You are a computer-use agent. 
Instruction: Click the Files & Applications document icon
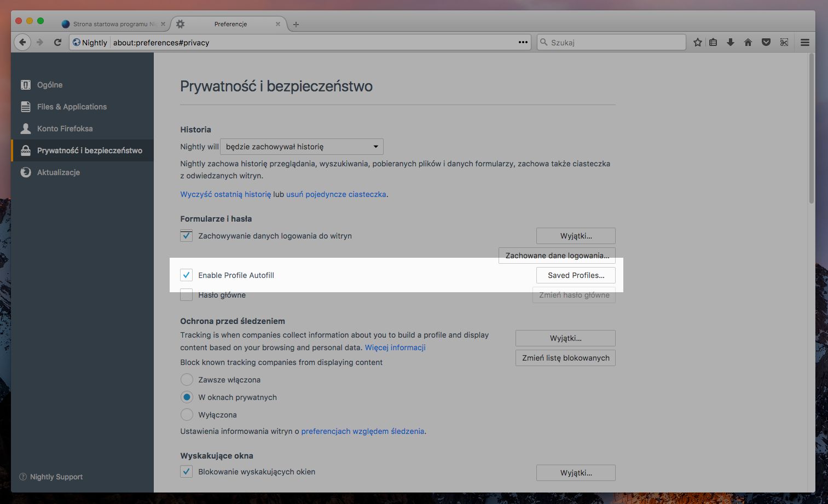pos(26,107)
